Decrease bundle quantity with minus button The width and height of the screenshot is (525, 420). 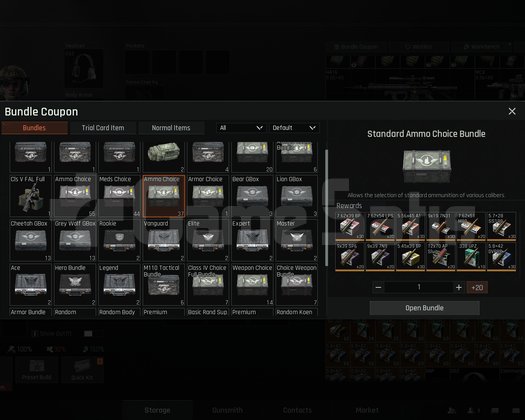click(x=378, y=287)
